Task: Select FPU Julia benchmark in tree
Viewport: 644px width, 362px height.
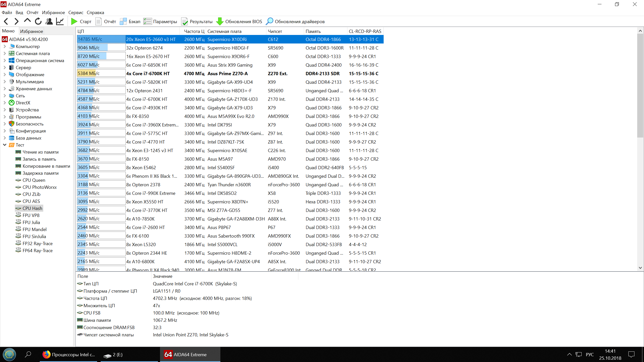Action: 31,222
